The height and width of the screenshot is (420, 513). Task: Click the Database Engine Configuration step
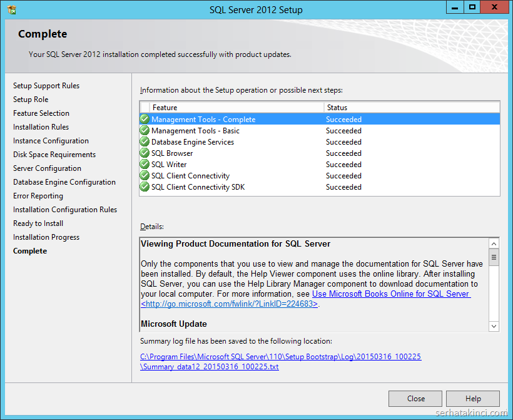point(64,182)
